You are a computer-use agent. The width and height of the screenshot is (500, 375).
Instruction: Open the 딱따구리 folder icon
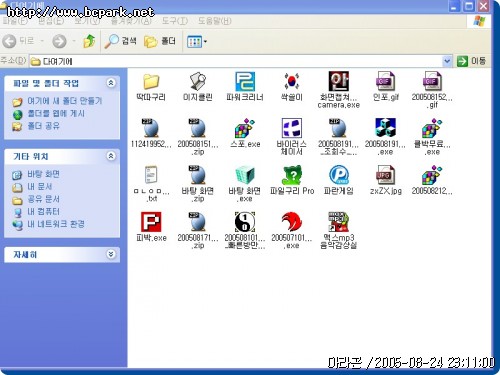pos(151,81)
